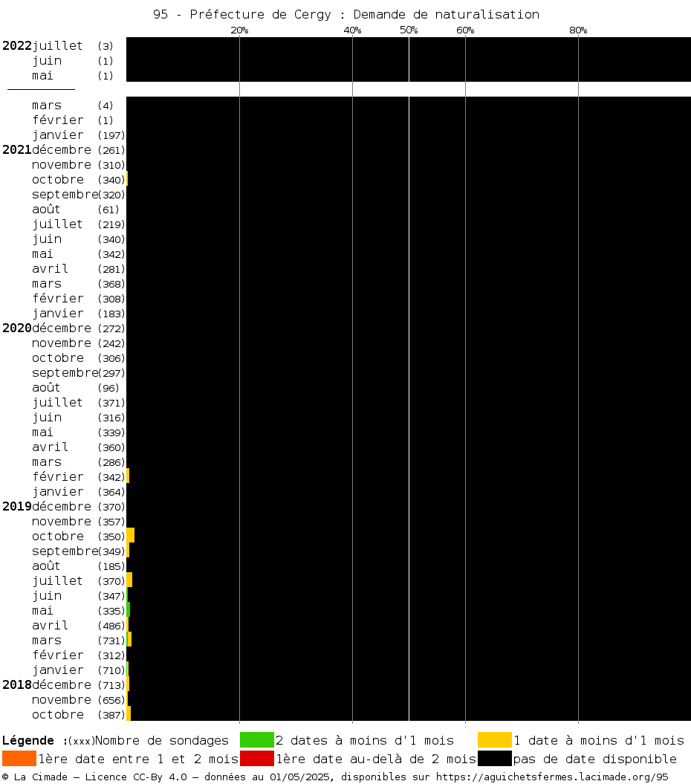This screenshot has height=784, width=691.
Task: Click the green bar segment for mai 2019
Action: tap(129, 609)
